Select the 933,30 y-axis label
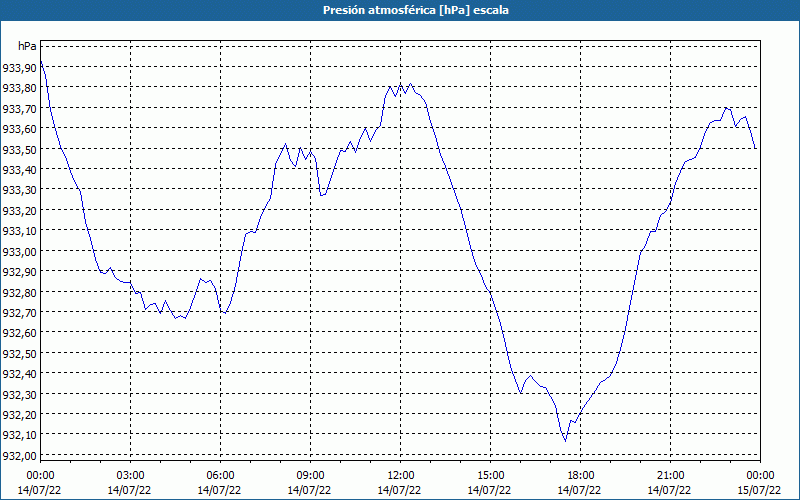The width and height of the screenshot is (800, 500). [x=19, y=190]
